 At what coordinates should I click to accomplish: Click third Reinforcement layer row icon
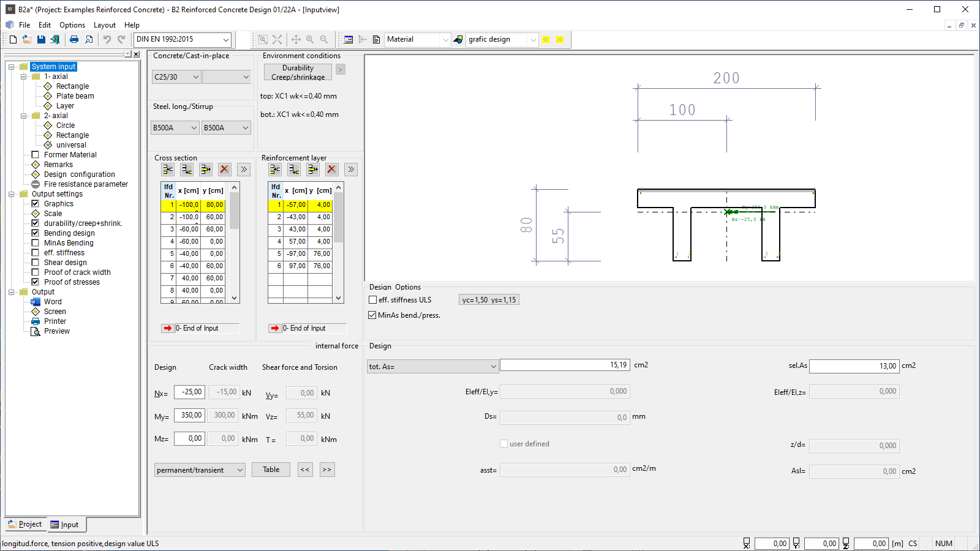tap(313, 170)
